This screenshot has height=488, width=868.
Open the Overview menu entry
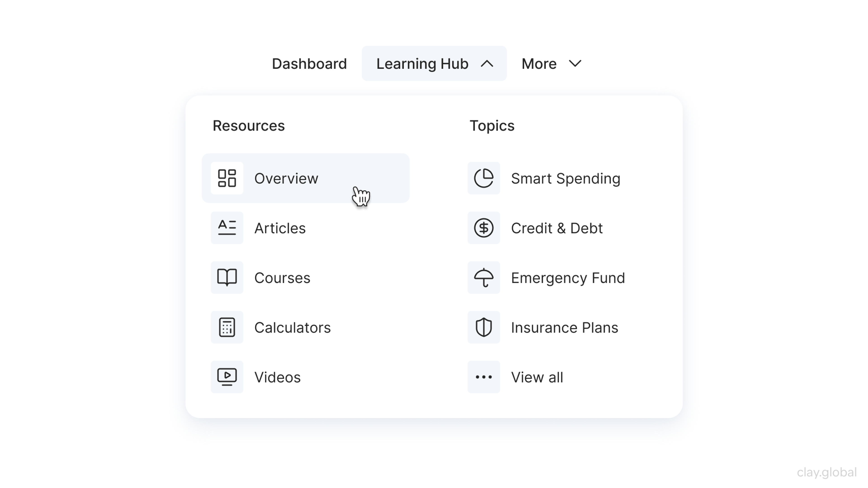306,178
